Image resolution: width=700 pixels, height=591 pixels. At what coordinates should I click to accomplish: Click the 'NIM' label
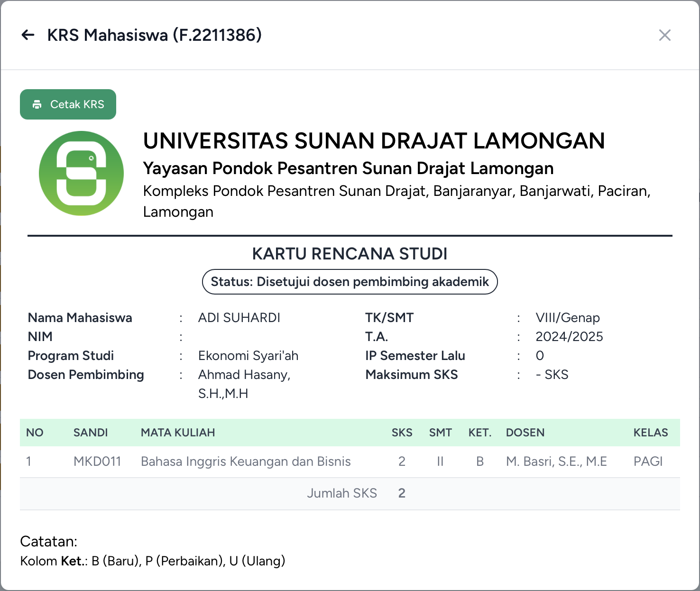(x=40, y=337)
